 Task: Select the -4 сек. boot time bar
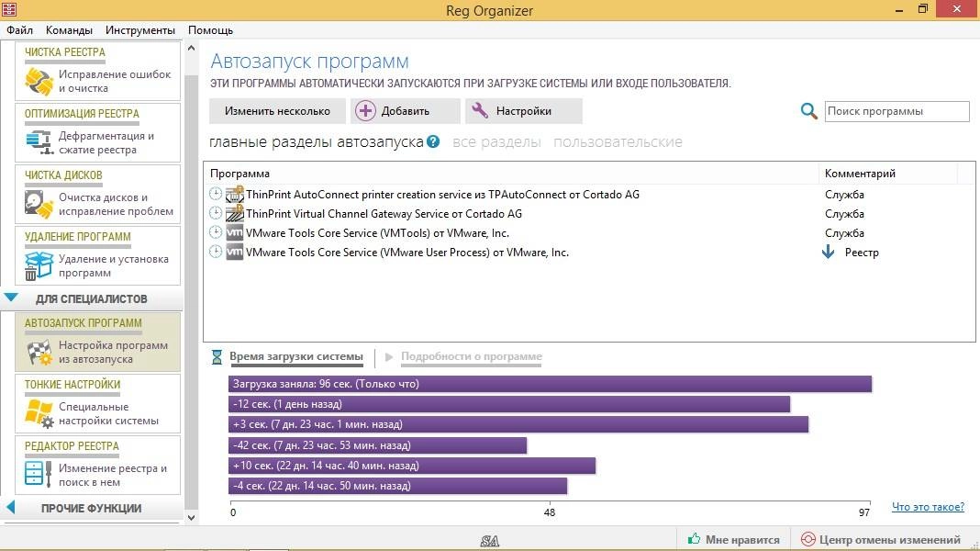click(x=397, y=485)
